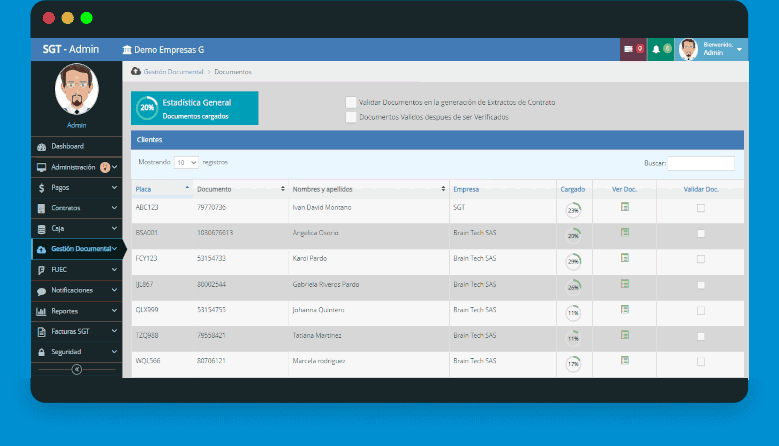Click the sidebar collapse arrow icon
This screenshot has width=779, height=446.
77,369
